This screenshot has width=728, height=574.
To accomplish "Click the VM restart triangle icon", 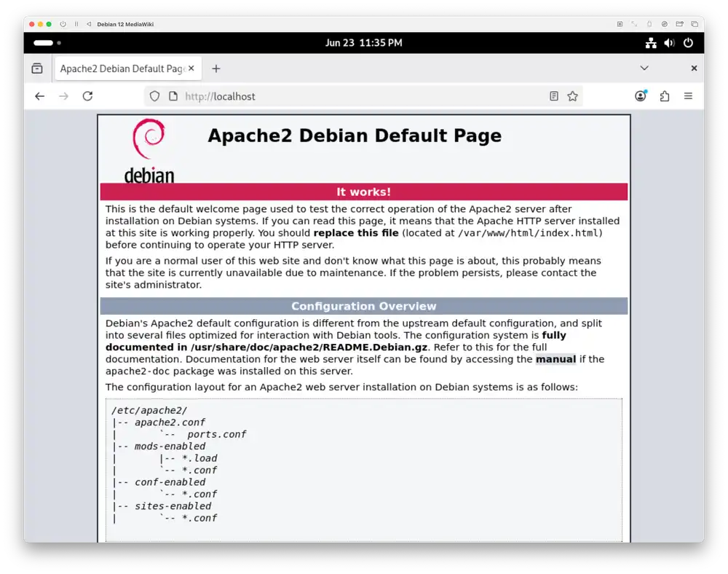I will (x=89, y=24).
